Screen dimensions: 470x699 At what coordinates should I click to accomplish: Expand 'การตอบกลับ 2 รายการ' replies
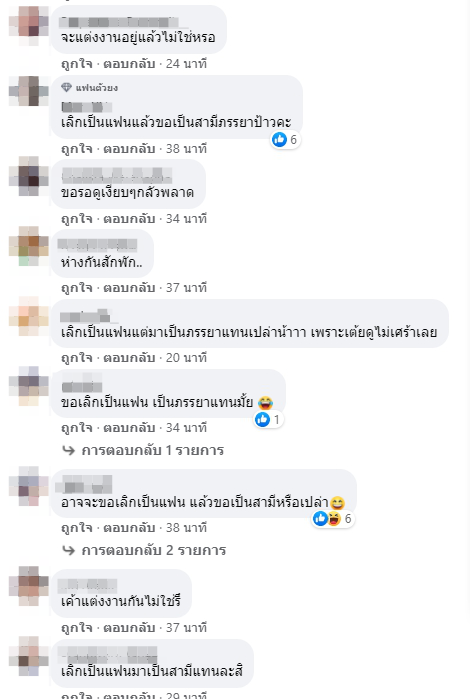tap(153, 550)
